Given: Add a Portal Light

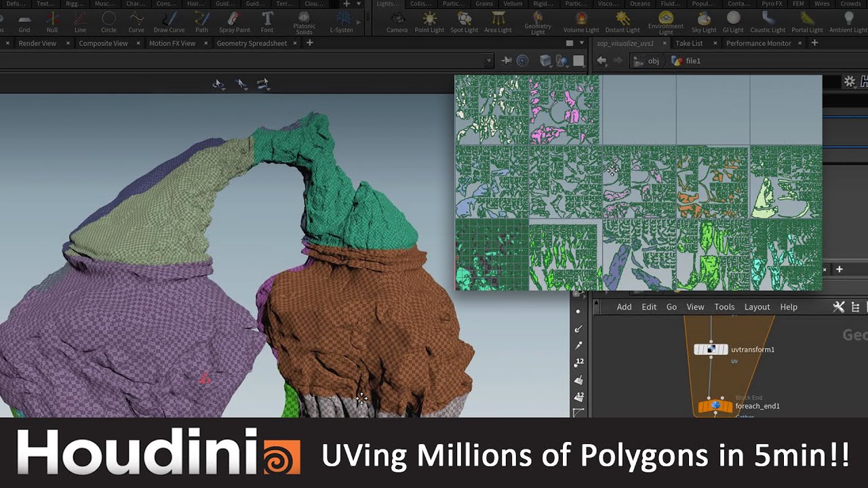Looking at the screenshot, I should 807,22.
